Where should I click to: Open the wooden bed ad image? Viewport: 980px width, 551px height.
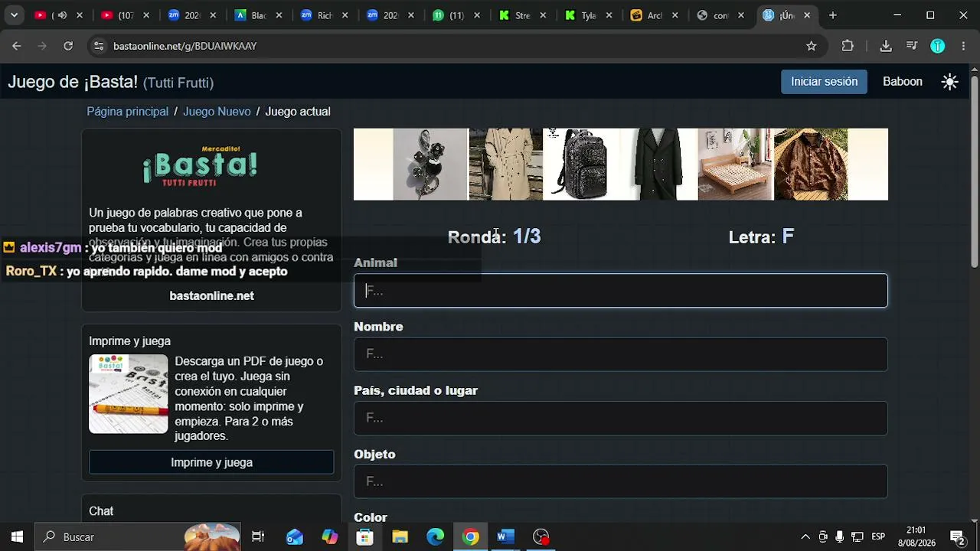[736, 165]
